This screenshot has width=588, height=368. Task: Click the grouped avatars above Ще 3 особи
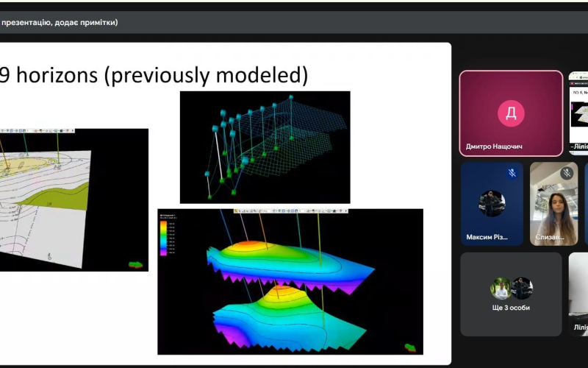click(x=511, y=288)
